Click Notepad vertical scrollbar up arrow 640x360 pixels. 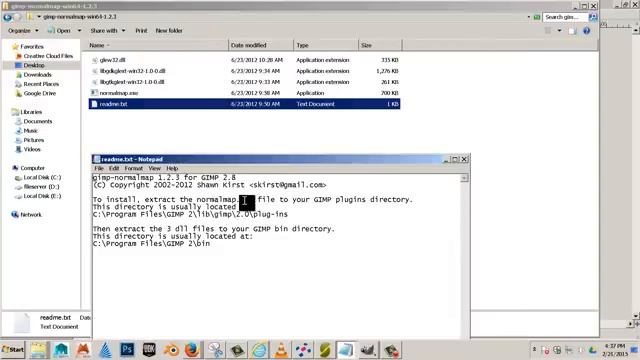[464, 178]
